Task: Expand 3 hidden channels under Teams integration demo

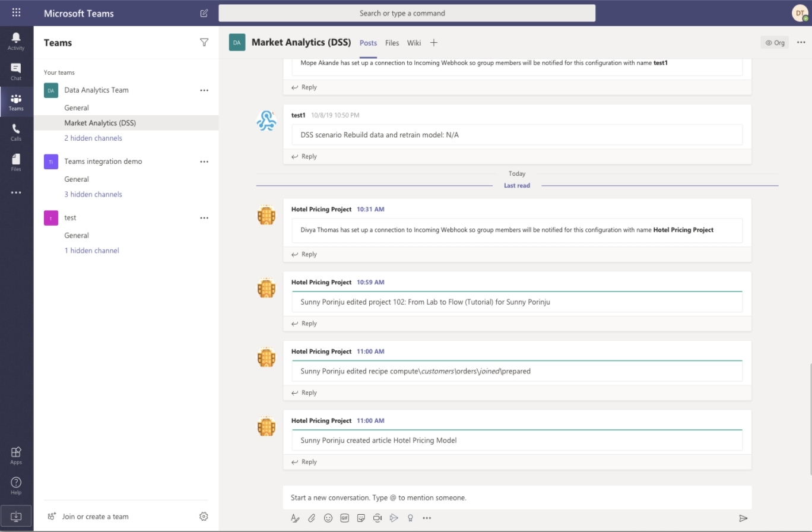Action: coord(93,194)
